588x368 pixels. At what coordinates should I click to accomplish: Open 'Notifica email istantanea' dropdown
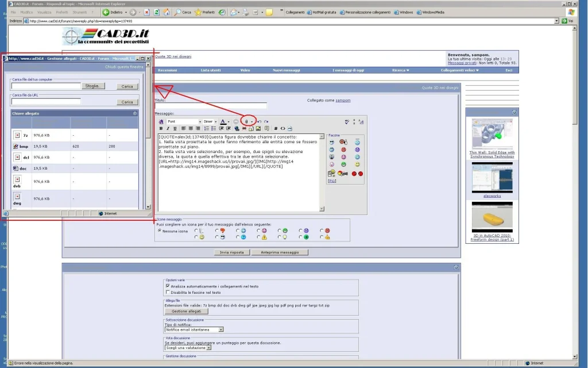coord(194,329)
